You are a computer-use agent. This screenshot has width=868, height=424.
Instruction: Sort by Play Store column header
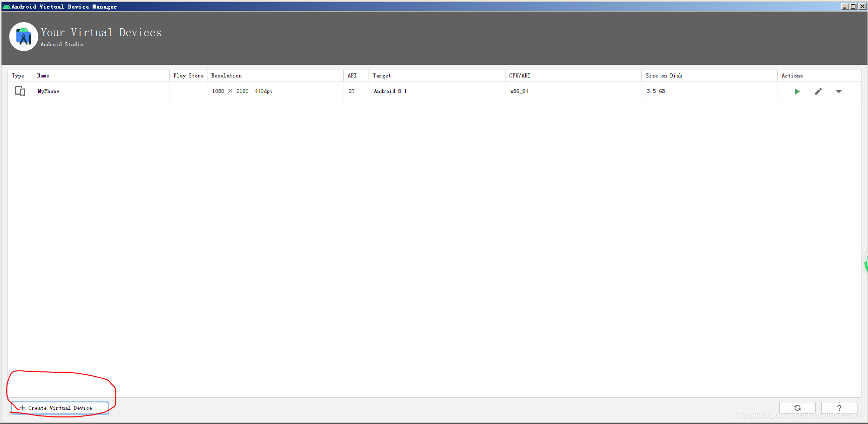point(188,75)
